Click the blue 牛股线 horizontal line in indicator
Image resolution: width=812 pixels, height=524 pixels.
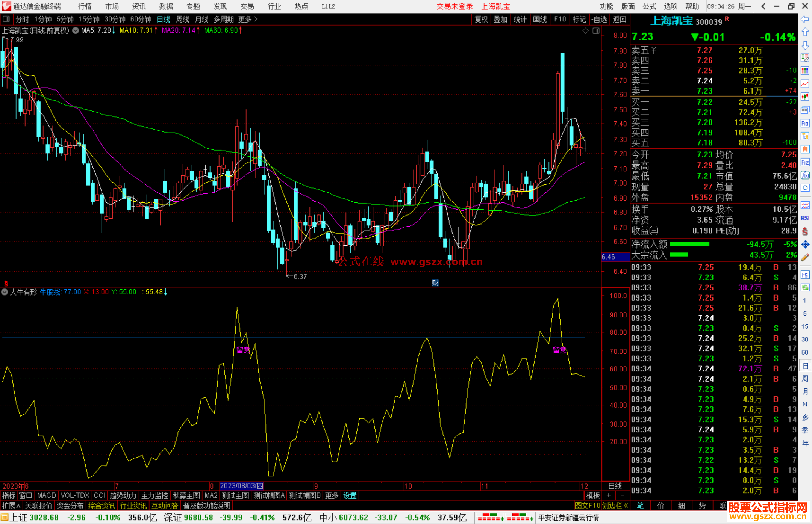coord(113,338)
